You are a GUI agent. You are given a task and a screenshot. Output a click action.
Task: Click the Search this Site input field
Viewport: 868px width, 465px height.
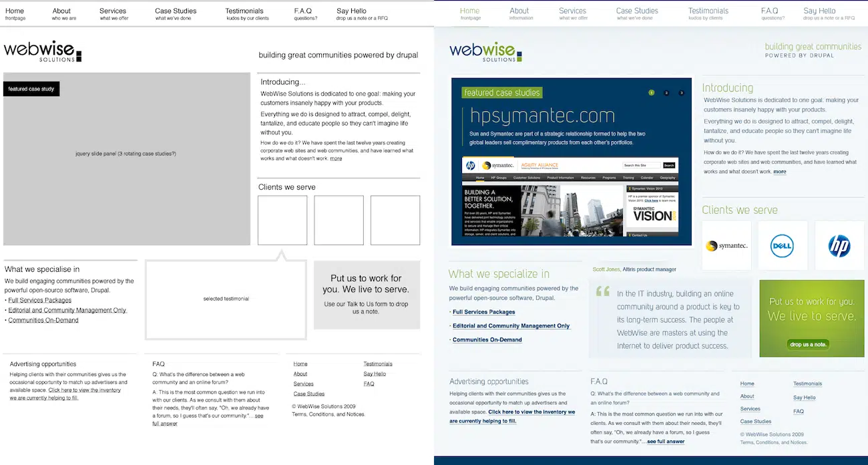point(642,165)
